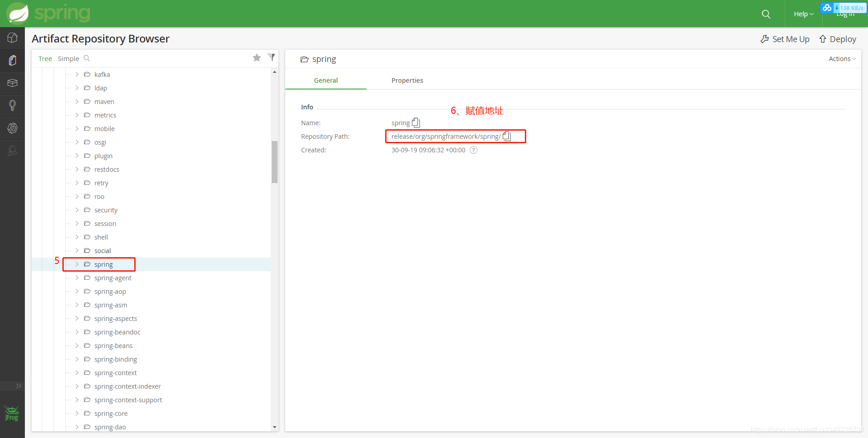The width and height of the screenshot is (868, 438).
Task: Click the cloud download speed widget
Action: coord(843,8)
